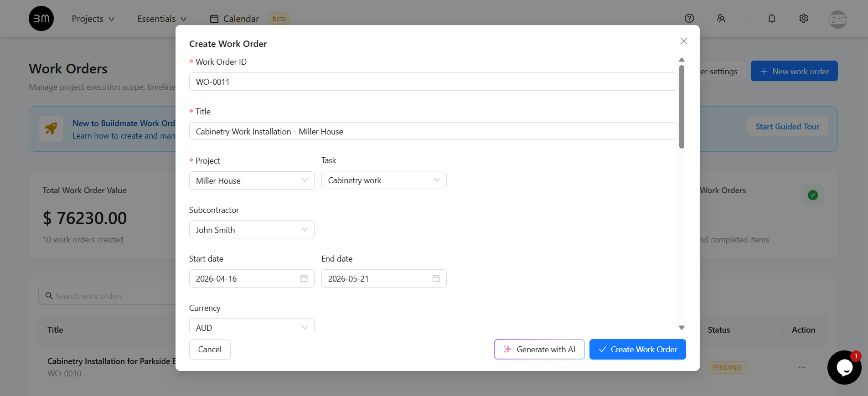This screenshot has height=396, width=868.
Task: Click the search magnifier icon
Action: pyautogui.click(x=49, y=296)
